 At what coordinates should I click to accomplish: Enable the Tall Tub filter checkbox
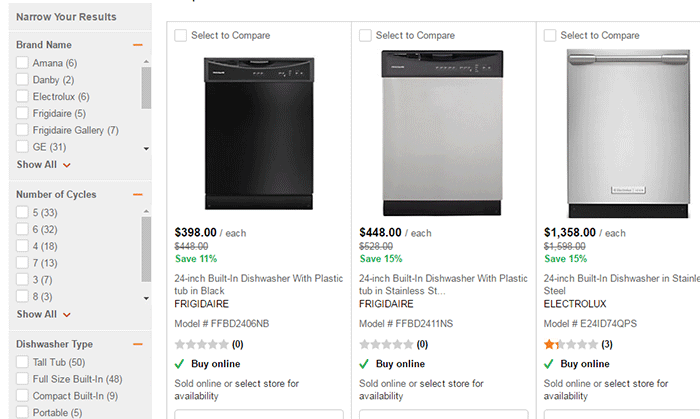(x=23, y=363)
